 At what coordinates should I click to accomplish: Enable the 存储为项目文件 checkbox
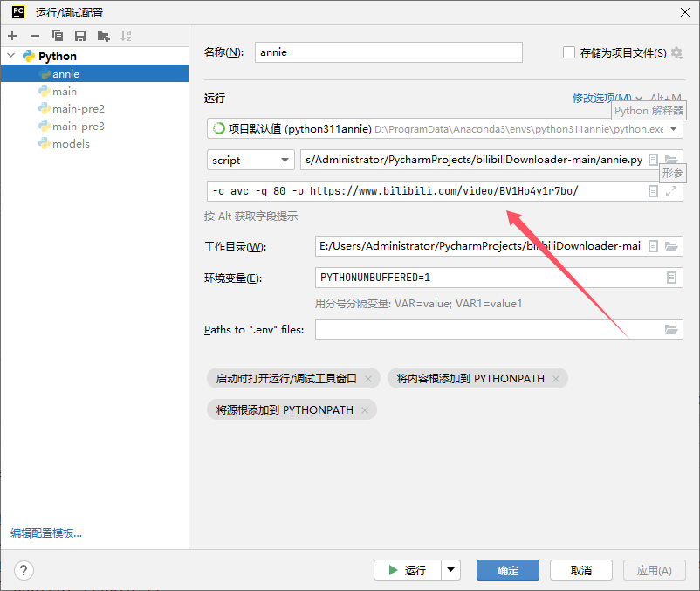coord(569,53)
